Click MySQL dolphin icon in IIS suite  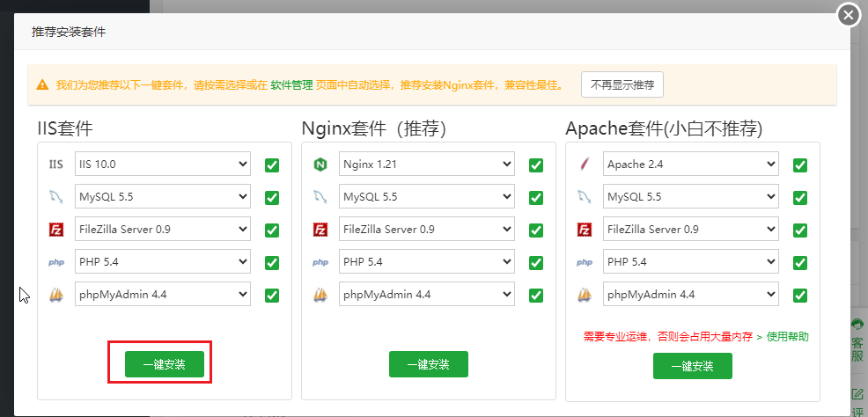[56, 197]
